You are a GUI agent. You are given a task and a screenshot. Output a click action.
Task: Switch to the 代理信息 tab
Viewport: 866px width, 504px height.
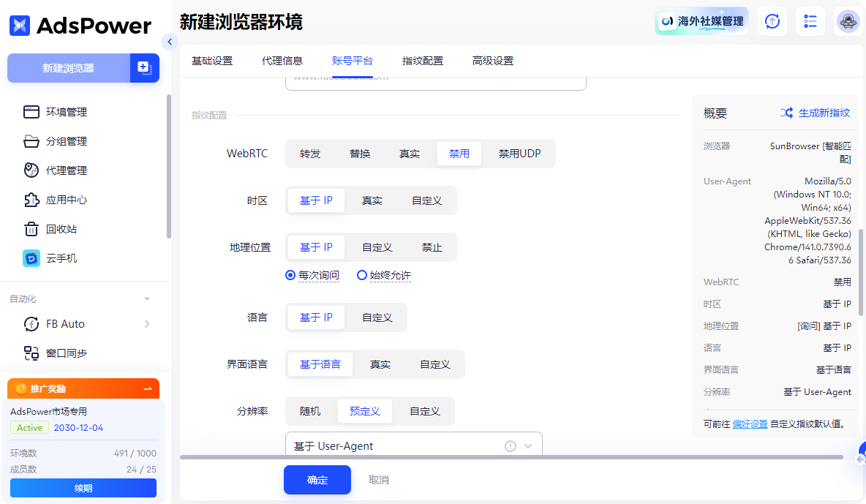click(283, 61)
